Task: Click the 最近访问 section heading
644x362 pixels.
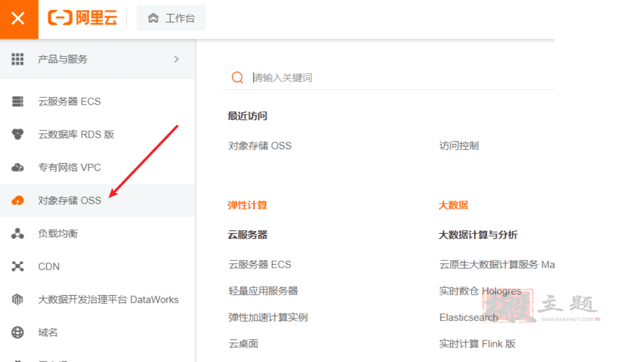Action: pos(247,116)
